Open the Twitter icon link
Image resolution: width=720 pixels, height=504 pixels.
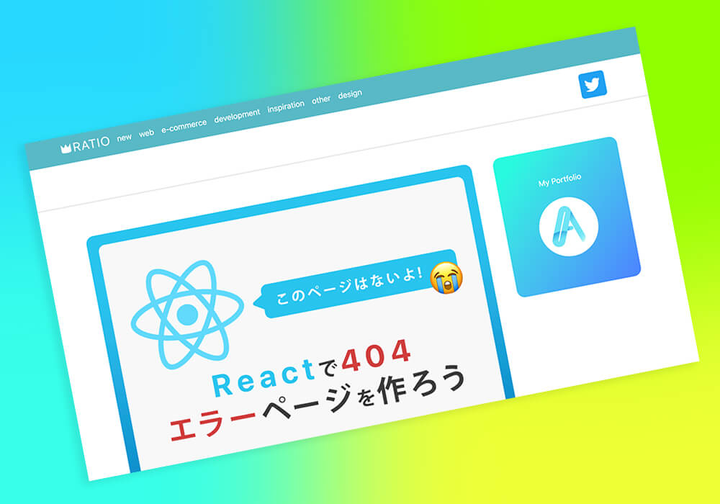pyautogui.click(x=592, y=84)
